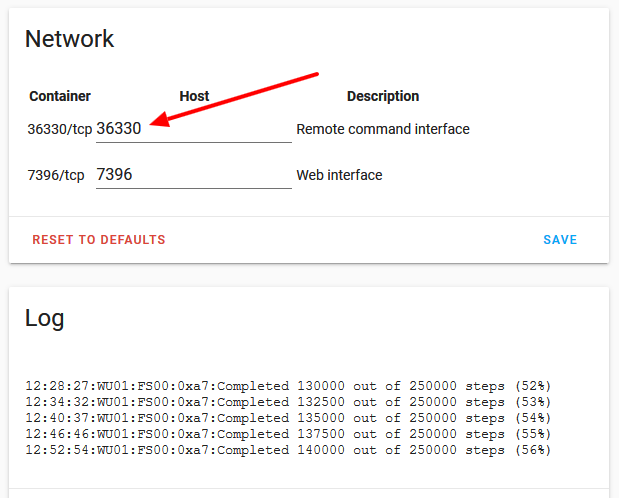Save the network port settings
Image resolution: width=619 pixels, height=498 pixels.
(x=560, y=240)
